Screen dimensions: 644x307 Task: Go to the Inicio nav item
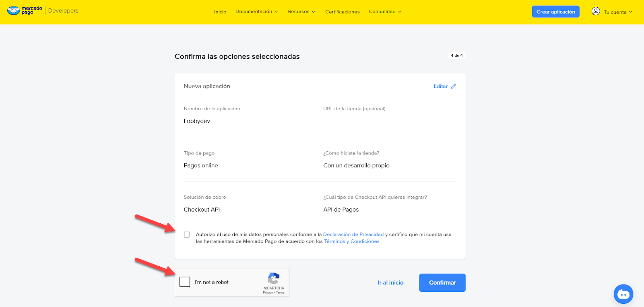tap(220, 12)
